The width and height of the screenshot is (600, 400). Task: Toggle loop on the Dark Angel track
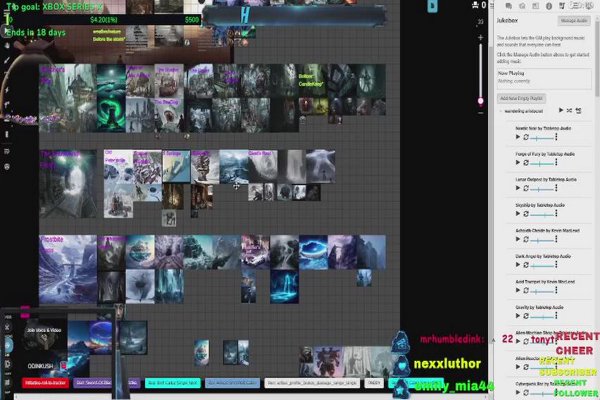pos(526,264)
